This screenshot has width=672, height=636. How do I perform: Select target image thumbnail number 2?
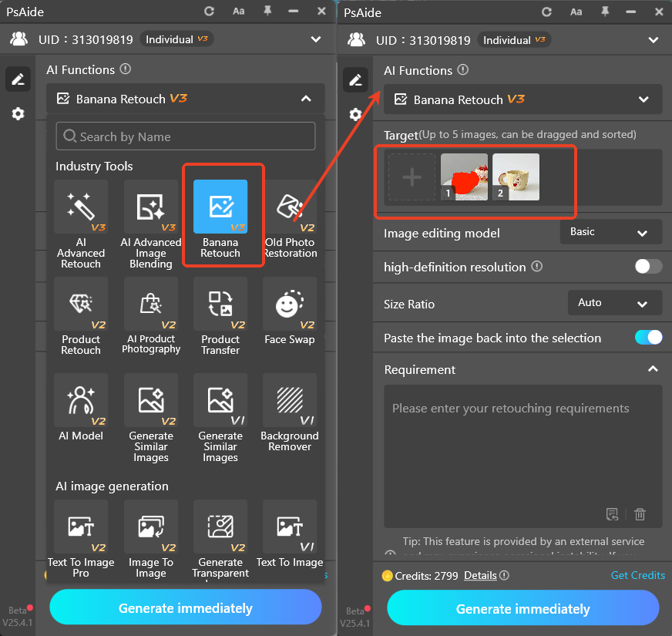point(516,177)
